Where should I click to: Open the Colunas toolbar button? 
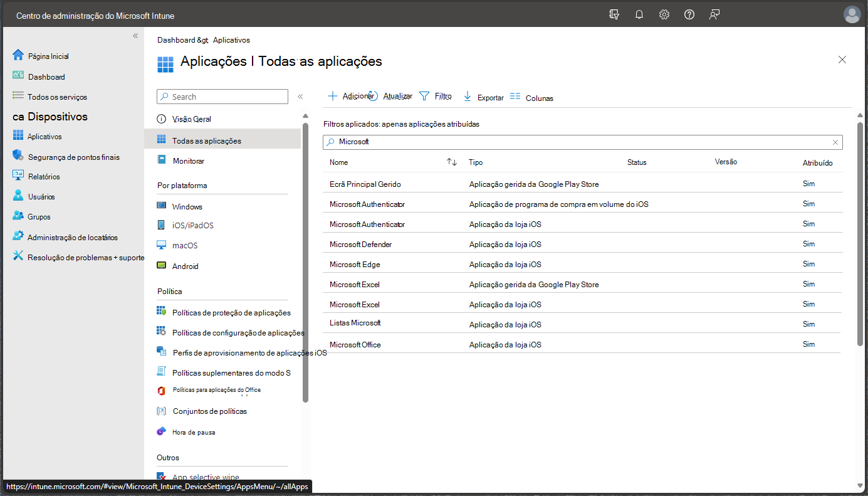click(531, 97)
